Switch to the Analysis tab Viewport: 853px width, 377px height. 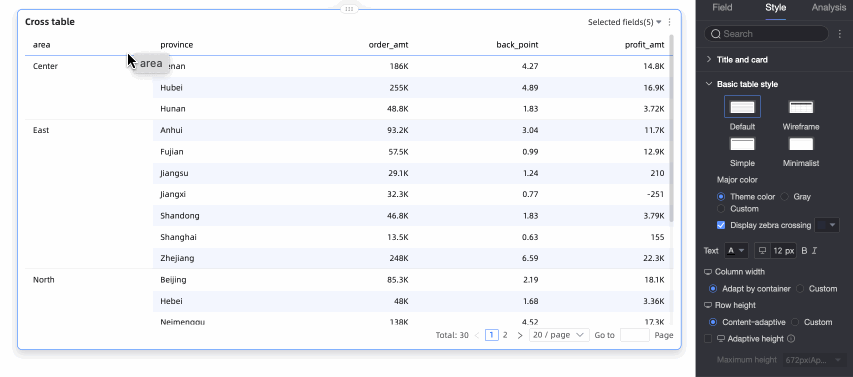click(x=829, y=8)
